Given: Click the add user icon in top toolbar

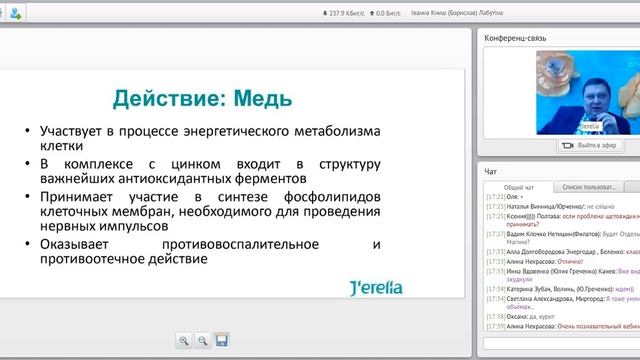Looking at the screenshot, I should coord(16,13).
